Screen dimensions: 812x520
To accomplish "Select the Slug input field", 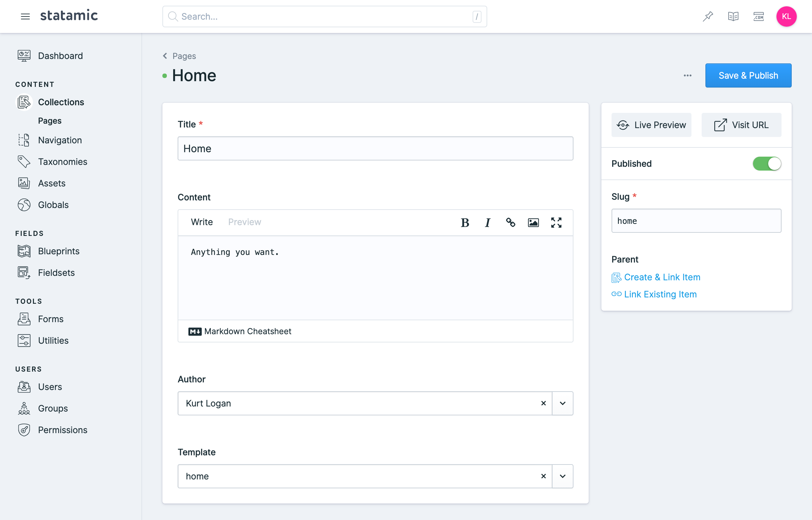I will coord(697,221).
